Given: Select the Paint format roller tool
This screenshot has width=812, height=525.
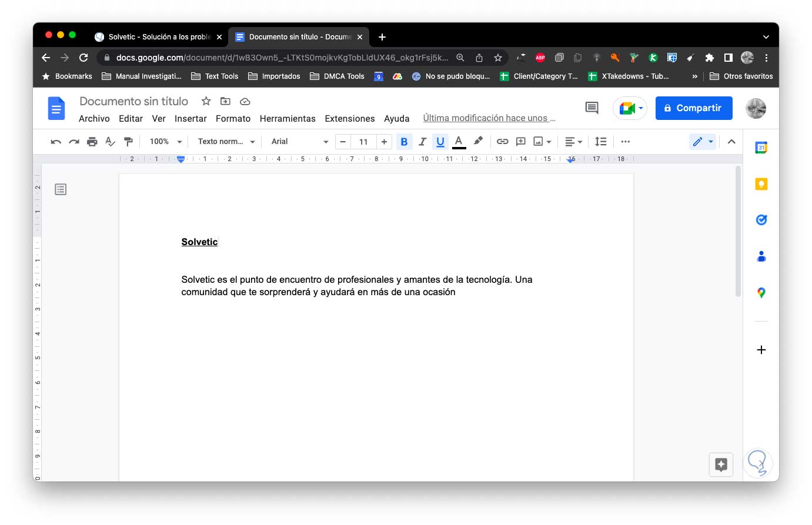Looking at the screenshot, I should pos(128,142).
